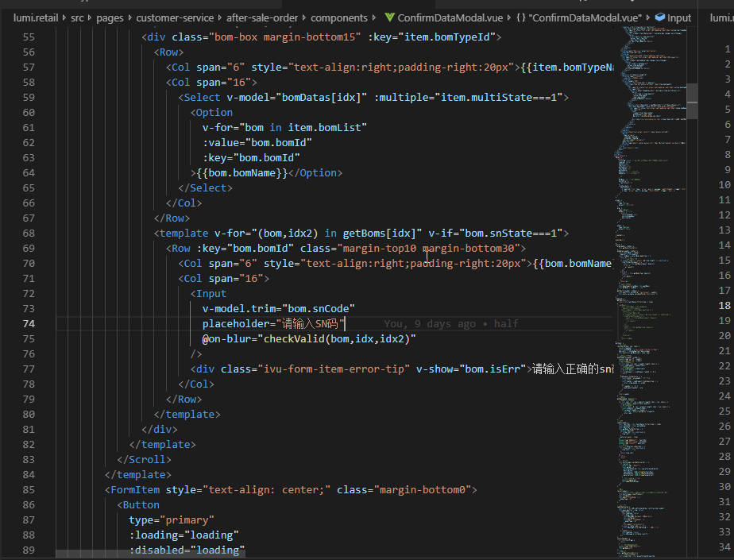Click the item.multiState===1 expression
Viewport: 734px width, 560px height.
click(x=499, y=98)
